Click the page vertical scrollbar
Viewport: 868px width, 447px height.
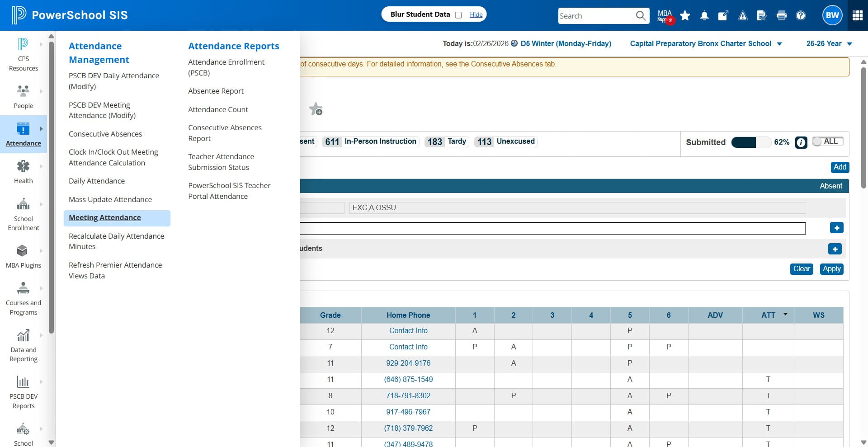pos(863,128)
